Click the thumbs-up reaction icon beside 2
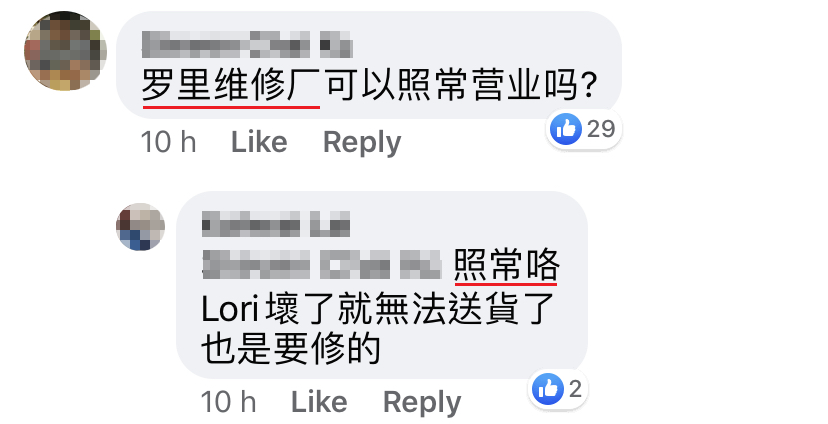This screenshot has height=424, width=828. 548,389
